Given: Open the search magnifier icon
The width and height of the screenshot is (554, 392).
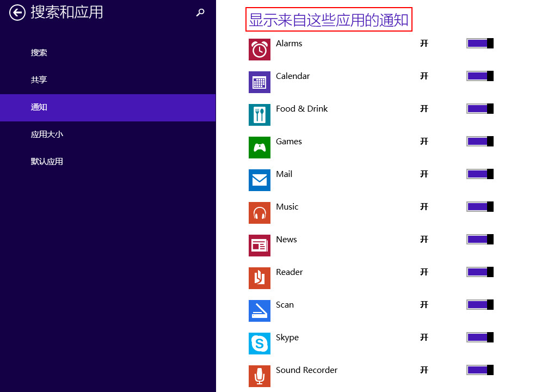Looking at the screenshot, I should pyautogui.click(x=200, y=13).
